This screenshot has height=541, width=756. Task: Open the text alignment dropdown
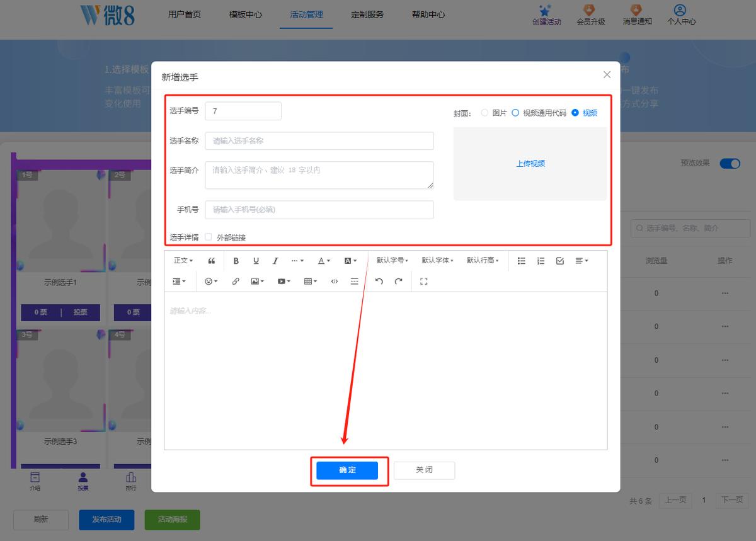coord(581,261)
